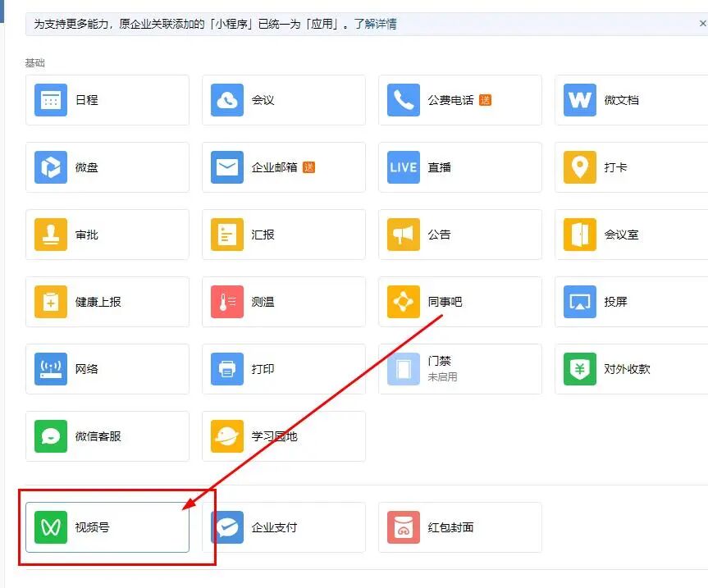Viewport: 708px width, 588px height.
Task: Click the 基础 section heading
Action: 34,62
